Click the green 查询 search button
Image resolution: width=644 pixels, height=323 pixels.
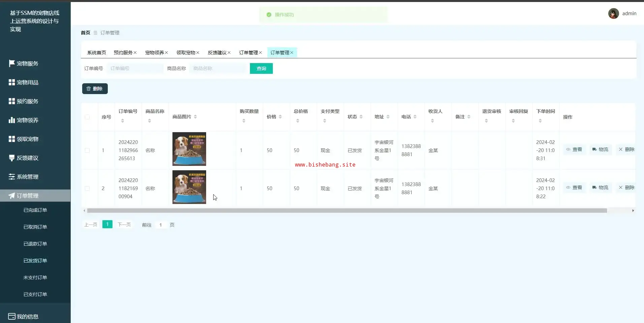[261, 68]
